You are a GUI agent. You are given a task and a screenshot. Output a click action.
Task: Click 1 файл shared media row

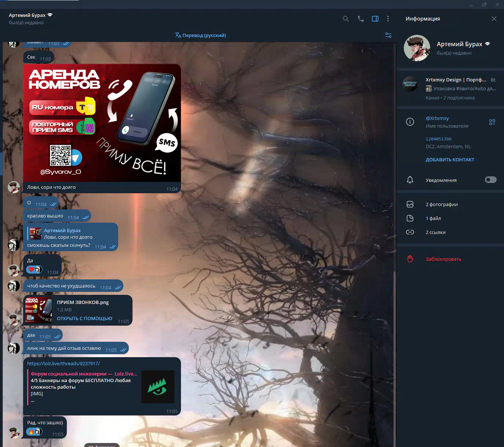[450, 218]
